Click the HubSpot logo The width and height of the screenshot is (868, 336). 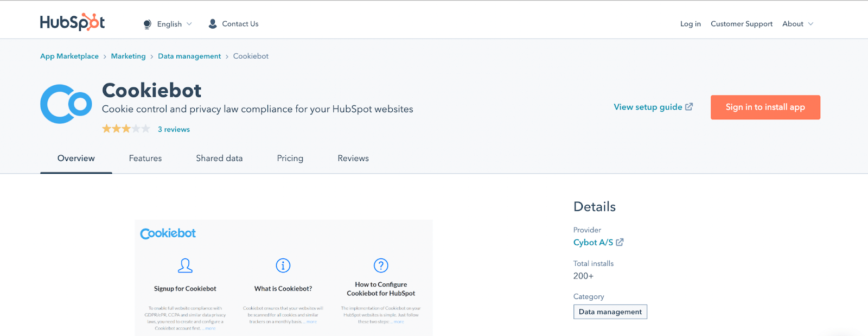pyautogui.click(x=72, y=22)
